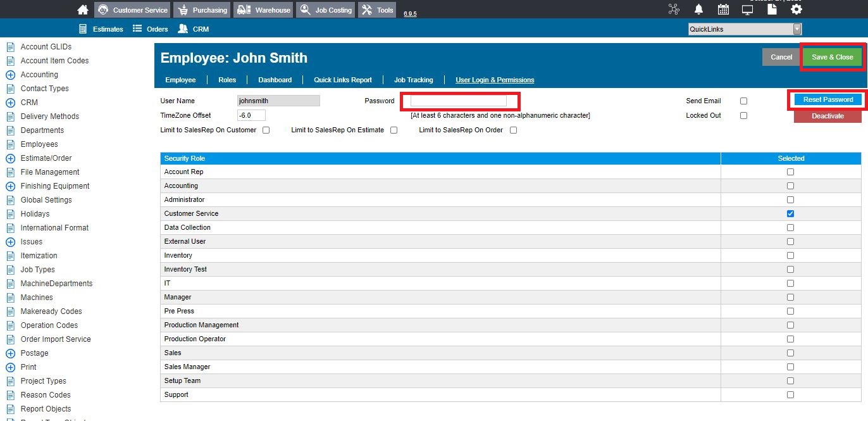Toggle the Locked Out checkbox
The height and width of the screenshot is (421, 868).
click(743, 116)
